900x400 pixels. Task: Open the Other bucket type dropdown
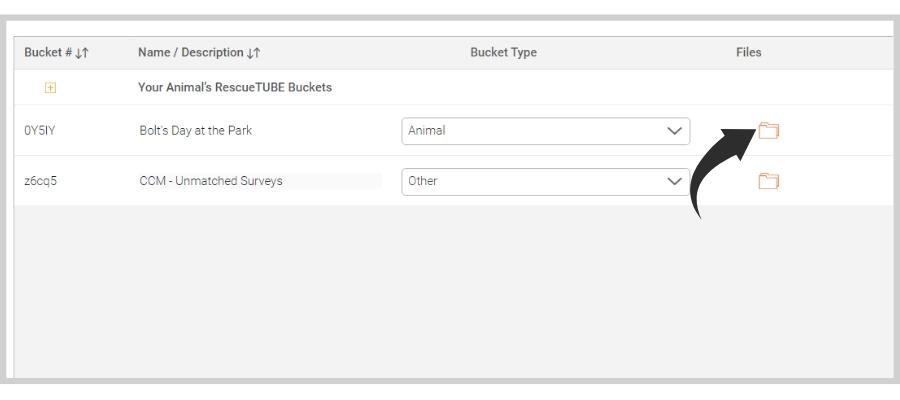(x=546, y=181)
